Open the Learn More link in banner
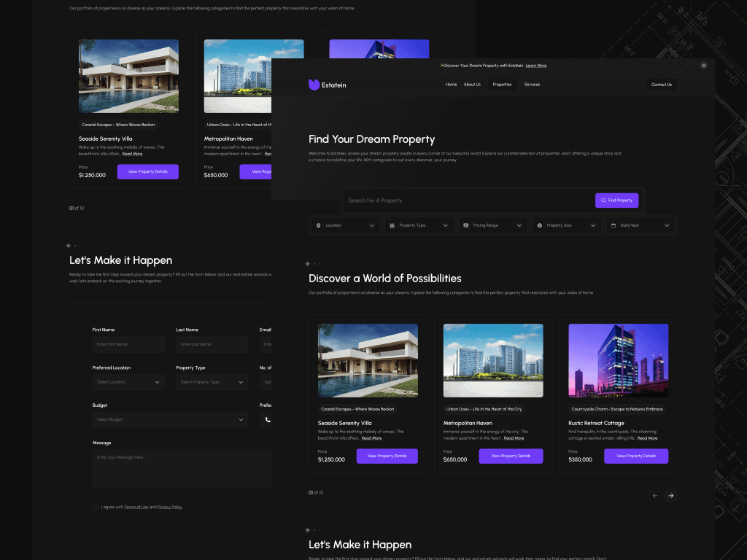The image size is (747, 560). (x=536, y=66)
